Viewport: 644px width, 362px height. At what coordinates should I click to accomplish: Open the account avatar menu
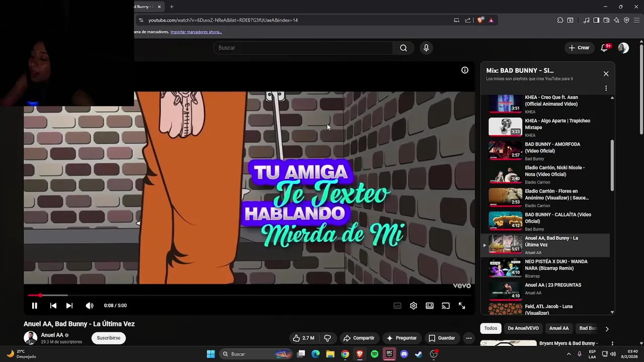click(623, 48)
